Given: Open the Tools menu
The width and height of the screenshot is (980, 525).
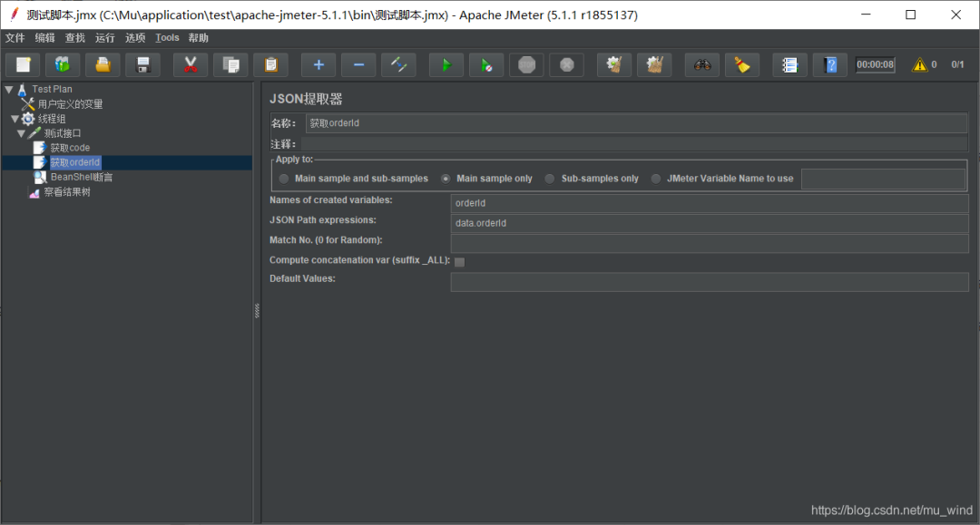Looking at the screenshot, I should pos(167,38).
